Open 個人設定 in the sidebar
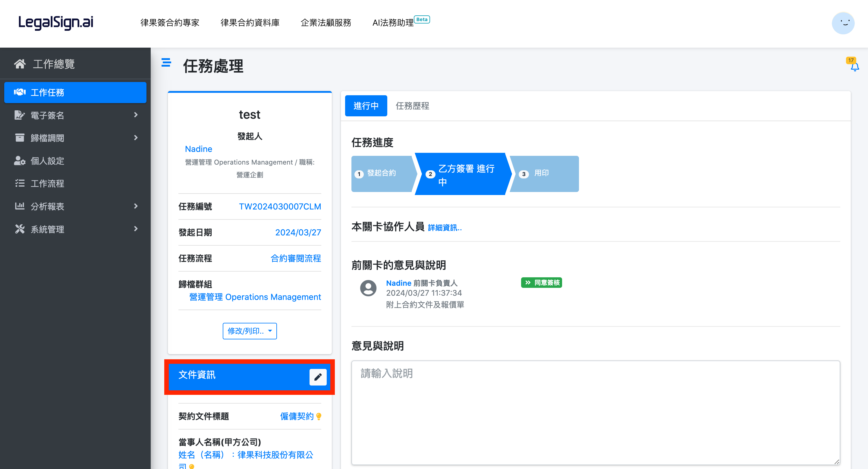This screenshot has width=868, height=469. 75,160
